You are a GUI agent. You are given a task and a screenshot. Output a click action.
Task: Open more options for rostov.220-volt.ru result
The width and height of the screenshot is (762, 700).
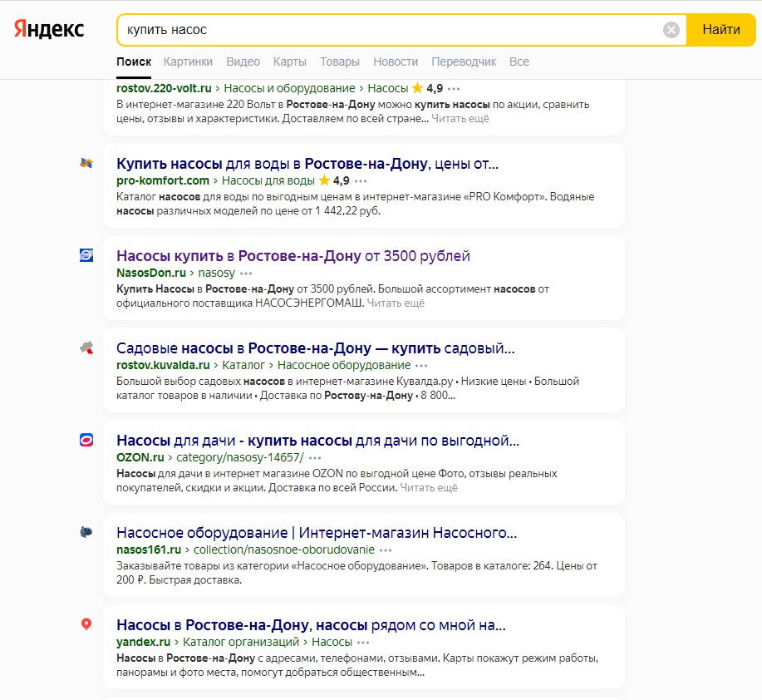(x=454, y=89)
